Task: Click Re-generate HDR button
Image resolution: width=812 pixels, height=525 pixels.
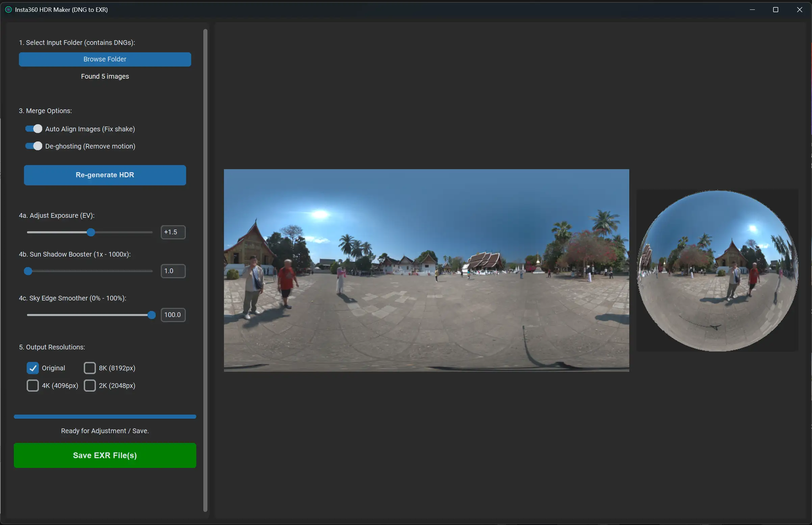Action: tap(105, 175)
